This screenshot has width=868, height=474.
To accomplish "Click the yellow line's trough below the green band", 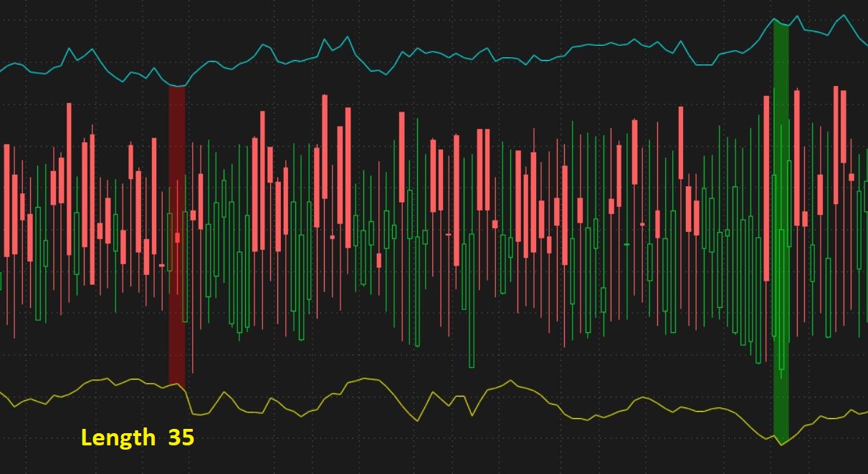I will [x=781, y=445].
